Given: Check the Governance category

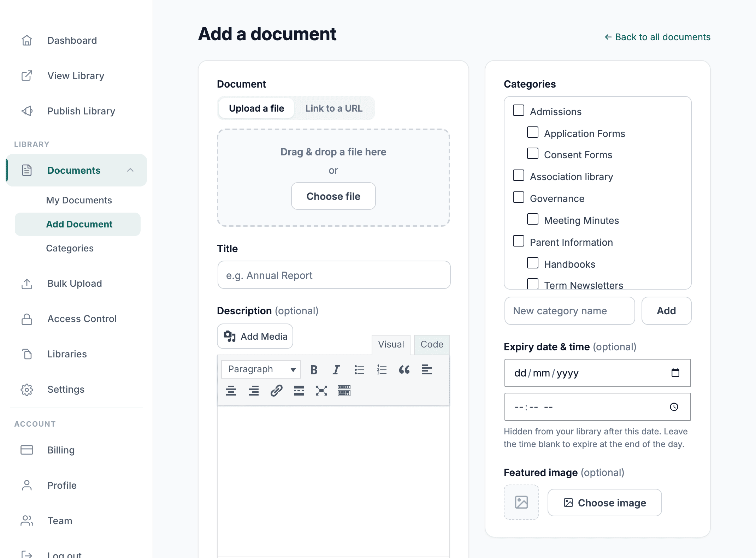Looking at the screenshot, I should pos(519,197).
